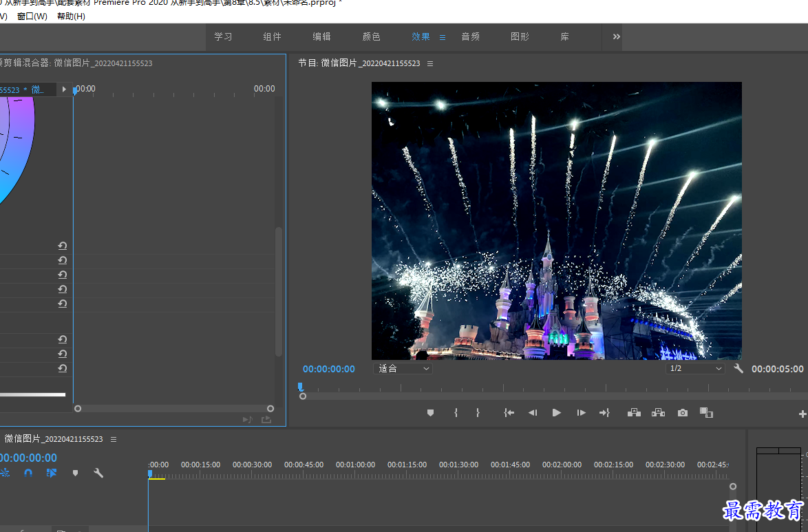Click white slider bar below color wheel

[32, 395]
